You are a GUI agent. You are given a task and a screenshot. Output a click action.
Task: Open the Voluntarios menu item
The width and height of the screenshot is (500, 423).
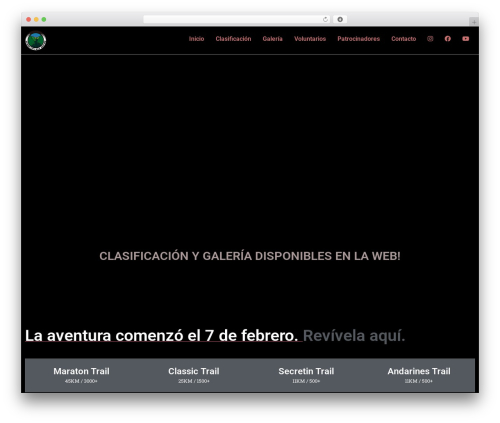click(x=310, y=39)
